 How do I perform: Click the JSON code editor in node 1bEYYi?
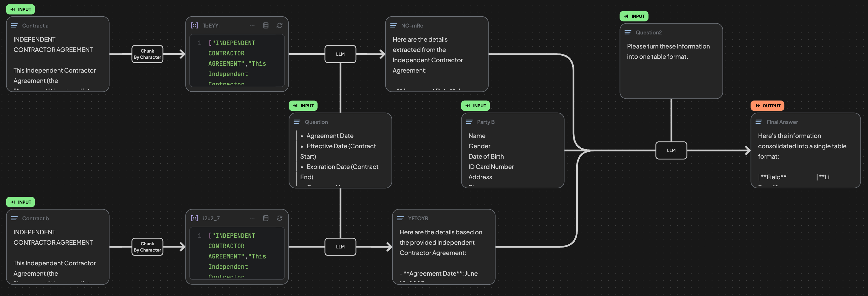pos(237,61)
